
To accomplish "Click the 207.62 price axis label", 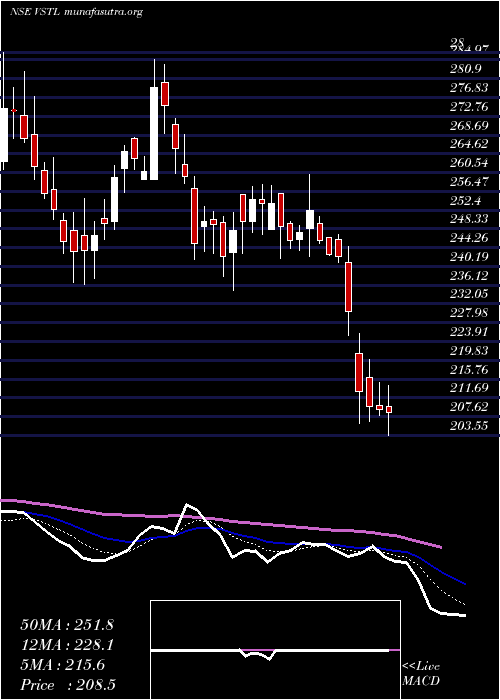I will point(469,407).
